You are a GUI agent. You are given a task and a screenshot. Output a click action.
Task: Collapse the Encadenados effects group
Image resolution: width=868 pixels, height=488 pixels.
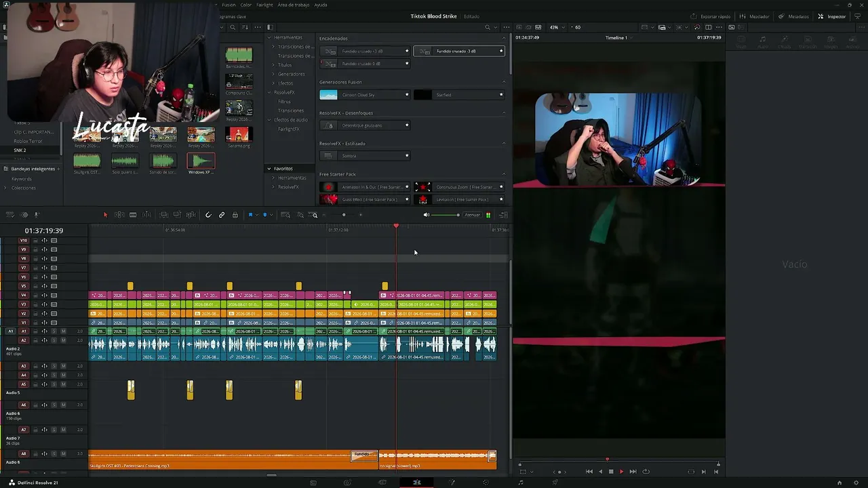[503, 39]
